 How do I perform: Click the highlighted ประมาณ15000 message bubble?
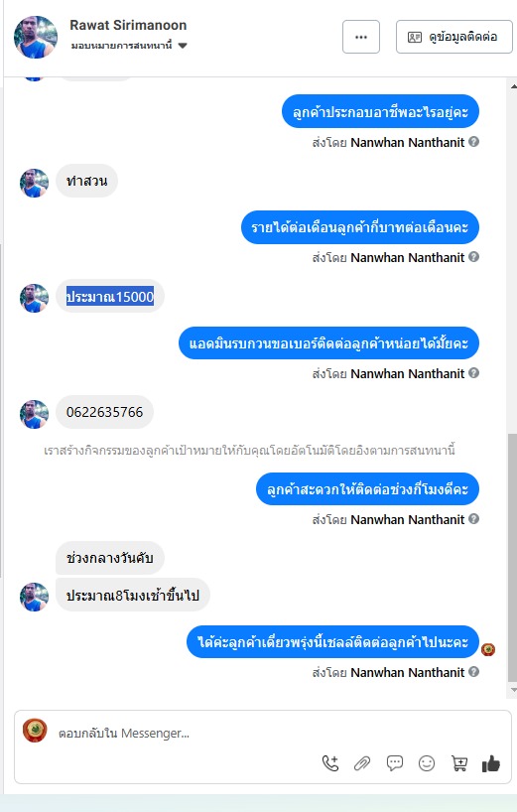click(x=110, y=296)
